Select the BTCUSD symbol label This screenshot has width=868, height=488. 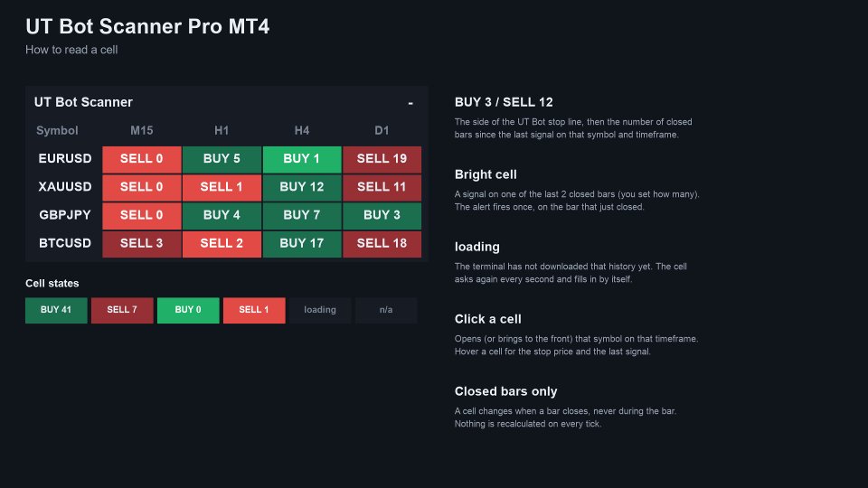[x=65, y=243]
